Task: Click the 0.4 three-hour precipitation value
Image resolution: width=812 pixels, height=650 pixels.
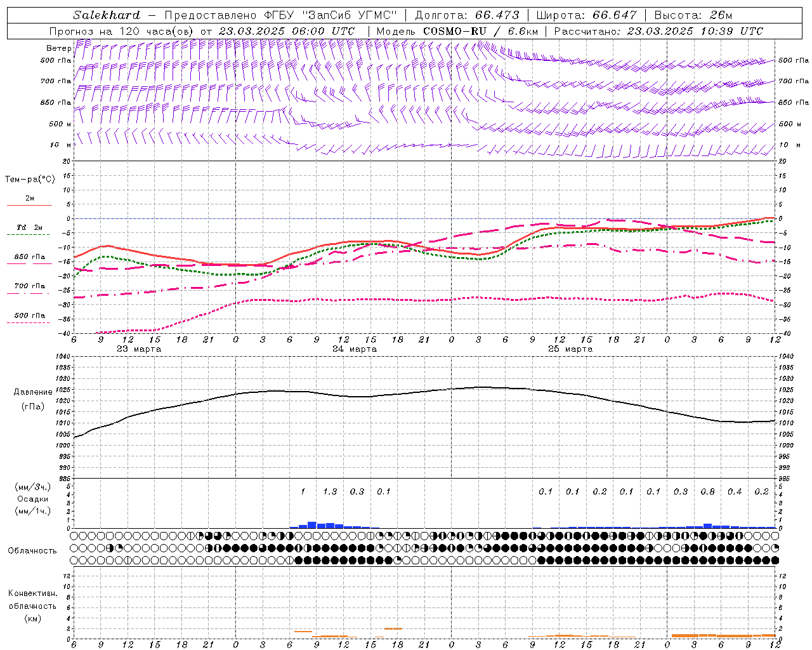Action: point(735,491)
